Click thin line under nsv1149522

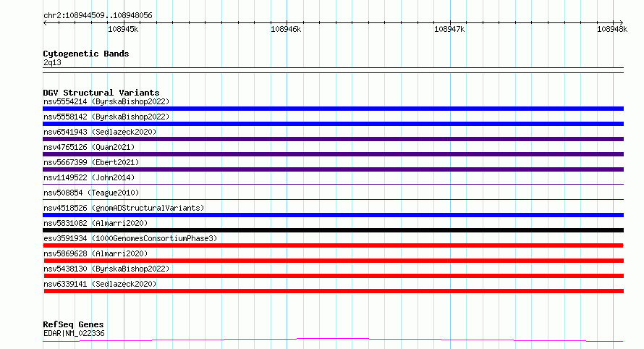tap(333, 184)
